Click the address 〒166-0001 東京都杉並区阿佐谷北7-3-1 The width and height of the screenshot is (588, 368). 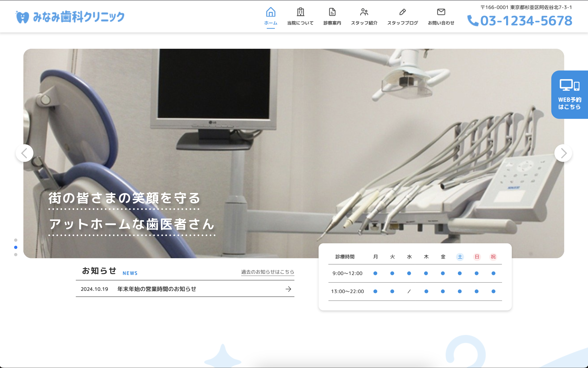point(526,7)
